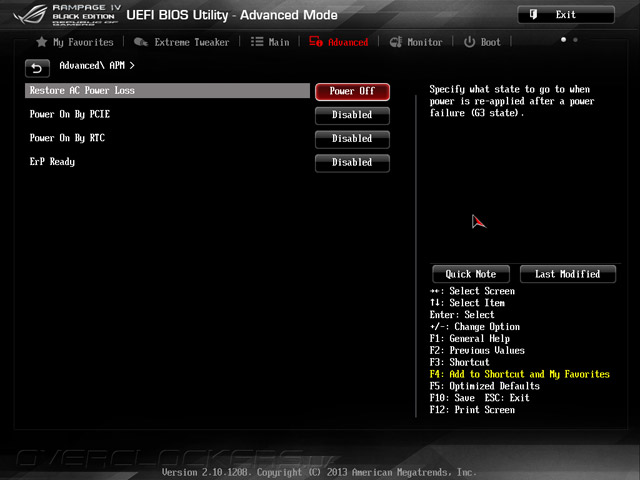Click the UEFI BIOS Utility title
640x480 pixels.
coord(232,15)
